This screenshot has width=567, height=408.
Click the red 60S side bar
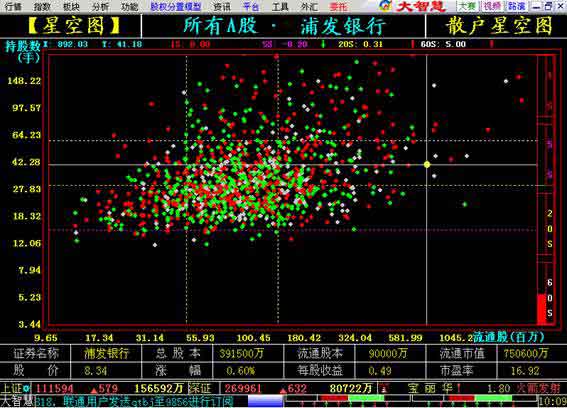(x=541, y=309)
